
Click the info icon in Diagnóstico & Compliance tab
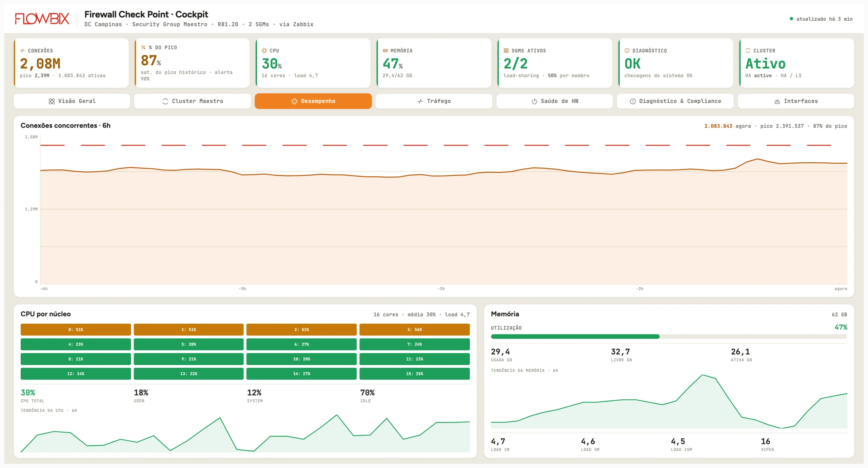(x=633, y=101)
